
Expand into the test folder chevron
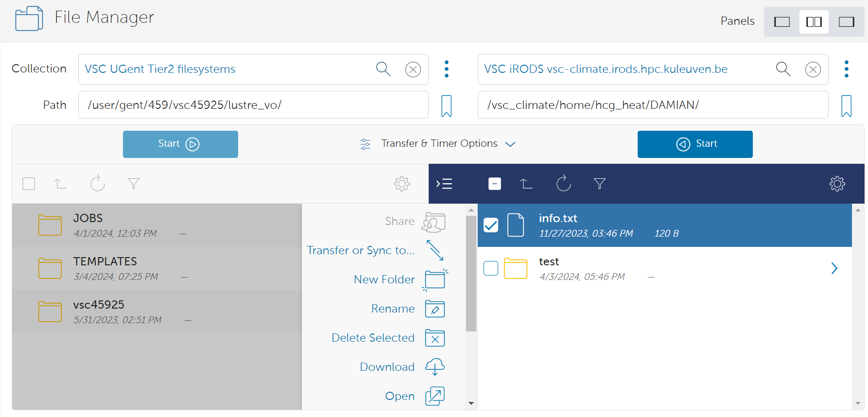click(x=834, y=268)
